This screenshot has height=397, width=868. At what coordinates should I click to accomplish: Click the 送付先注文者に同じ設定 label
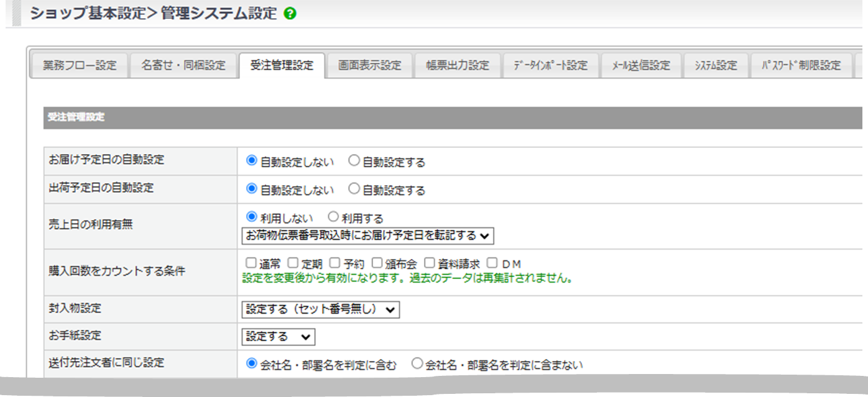[106, 362]
